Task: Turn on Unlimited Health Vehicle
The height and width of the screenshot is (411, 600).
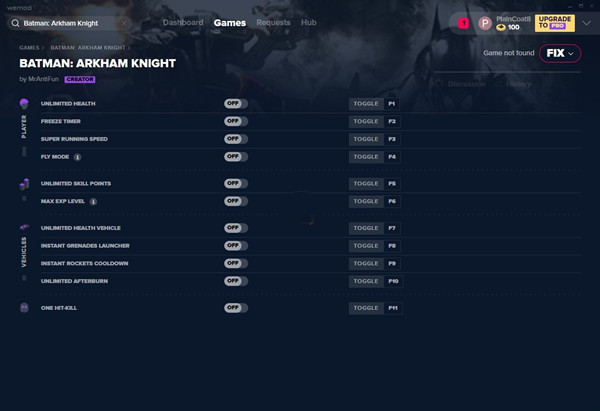Action: [x=236, y=228]
